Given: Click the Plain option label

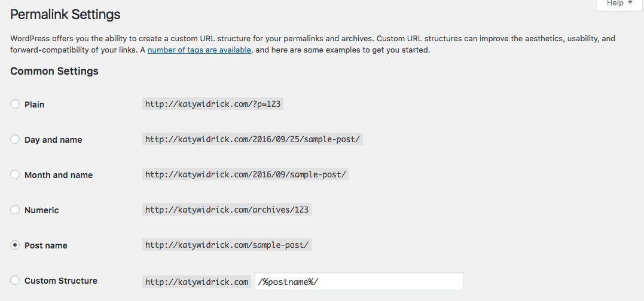Looking at the screenshot, I should point(35,105).
